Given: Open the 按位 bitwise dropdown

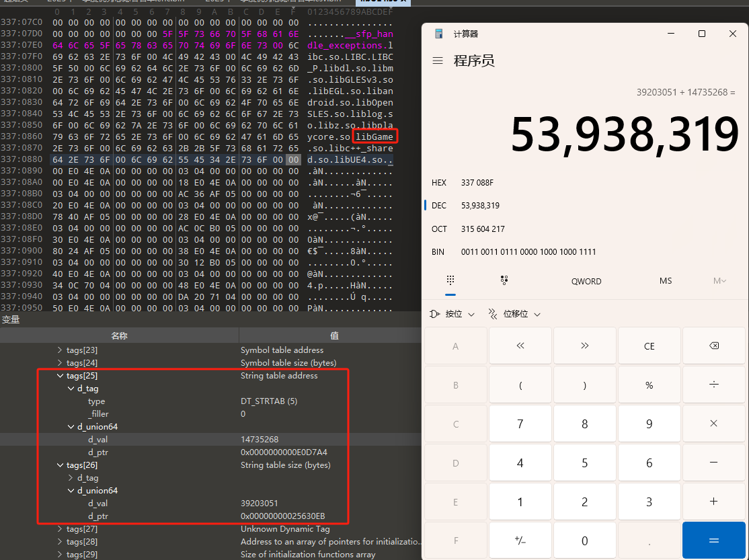Looking at the screenshot, I should [x=452, y=314].
